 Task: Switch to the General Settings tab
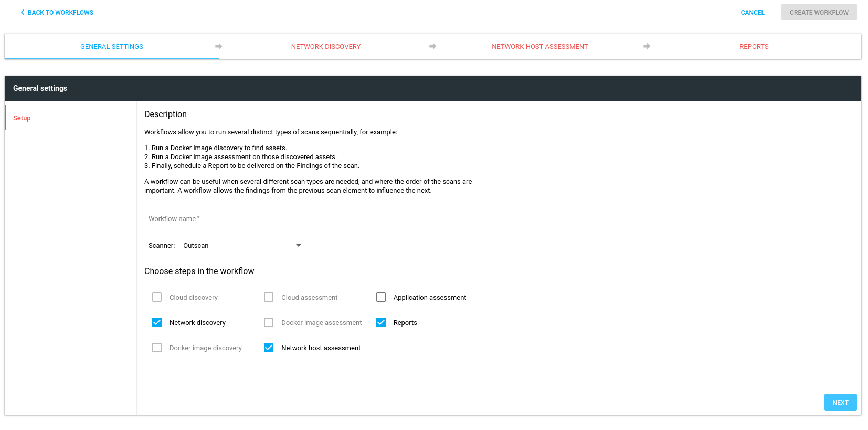click(x=112, y=47)
